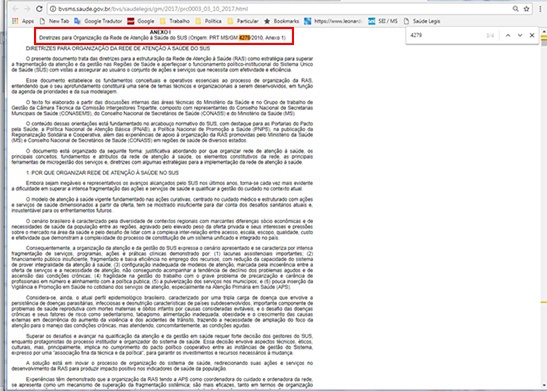Open the zoom magnifier icon in address bar
Screen dimensions: 547x391
[x=516, y=9]
